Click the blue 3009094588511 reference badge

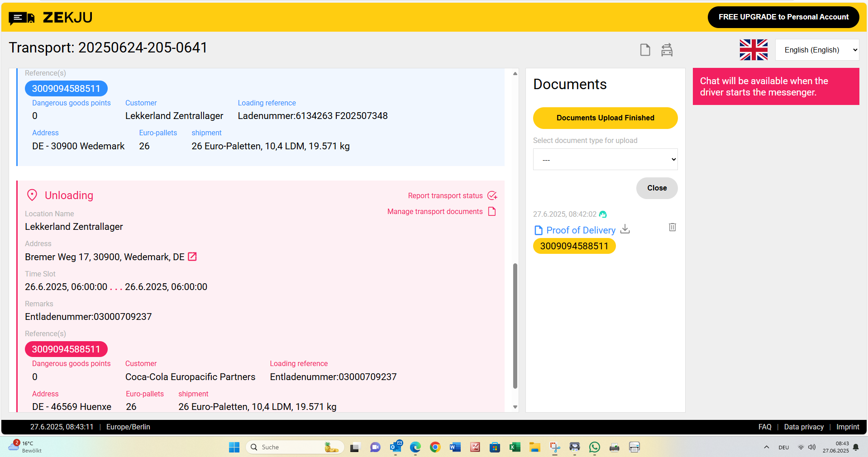click(66, 89)
